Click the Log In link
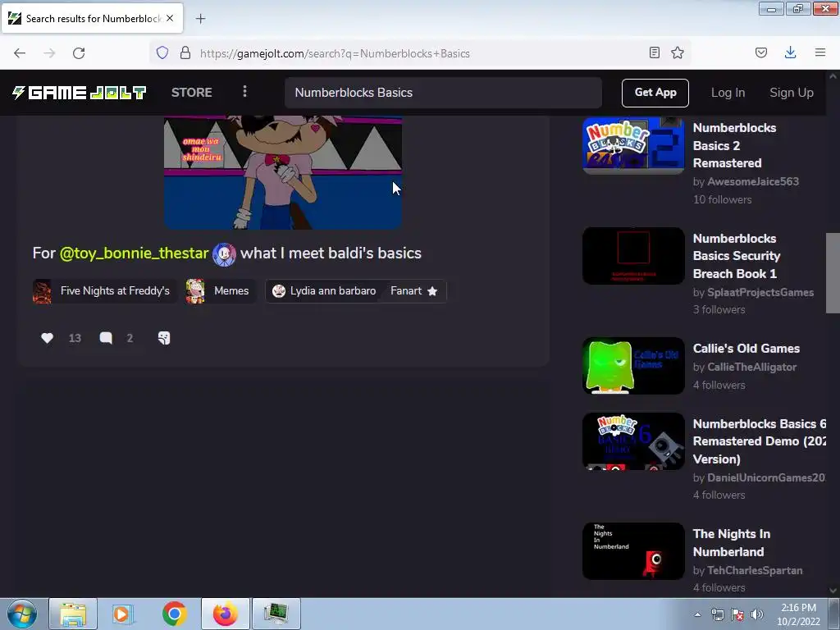 pyautogui.click(x=728, y=93)
